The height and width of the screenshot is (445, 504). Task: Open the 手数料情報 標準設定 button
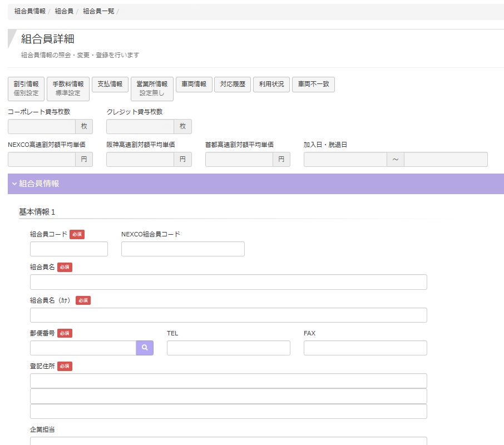click(x=68, y=88)
